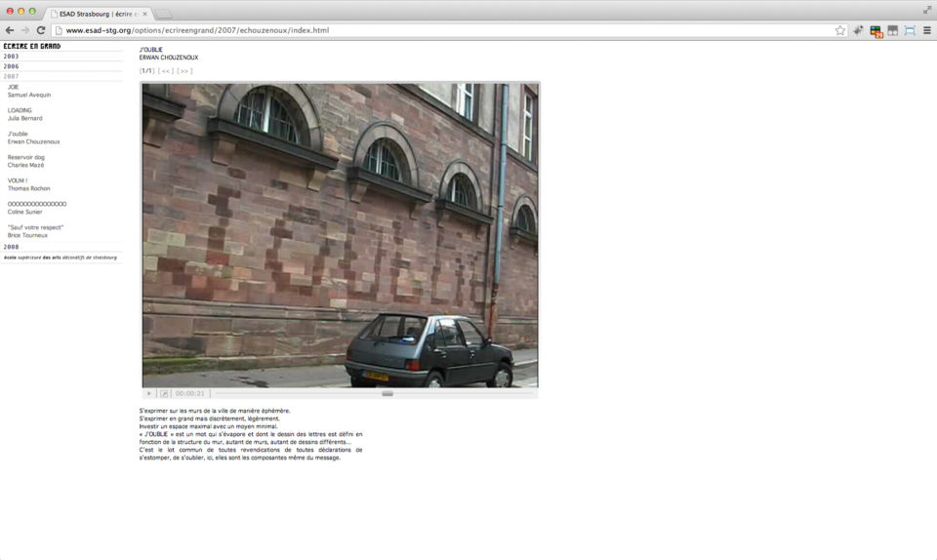Select the ESAD Strasbourg browser tab
Viewport: 937px width, 560px height.
100,14
